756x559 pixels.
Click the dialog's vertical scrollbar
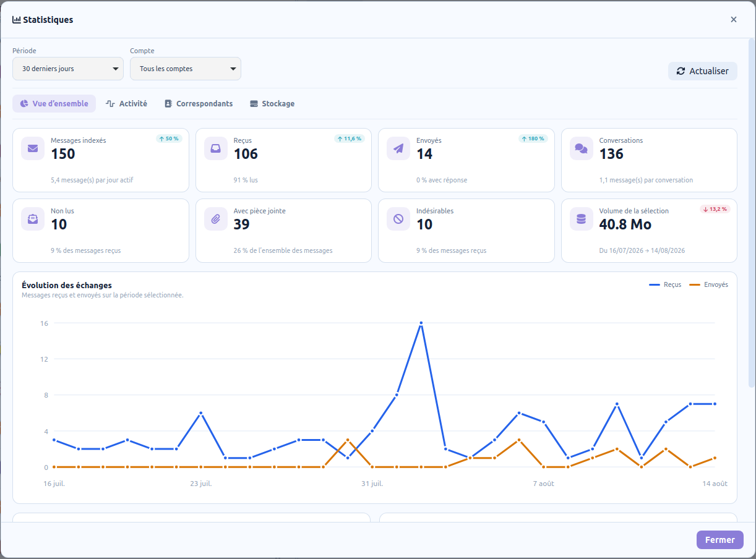tap(752, 213)
